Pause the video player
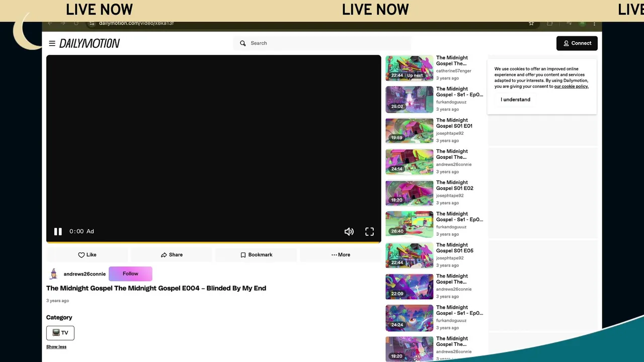Viewport: 644px width, 362px height. (x=58, y=231)
